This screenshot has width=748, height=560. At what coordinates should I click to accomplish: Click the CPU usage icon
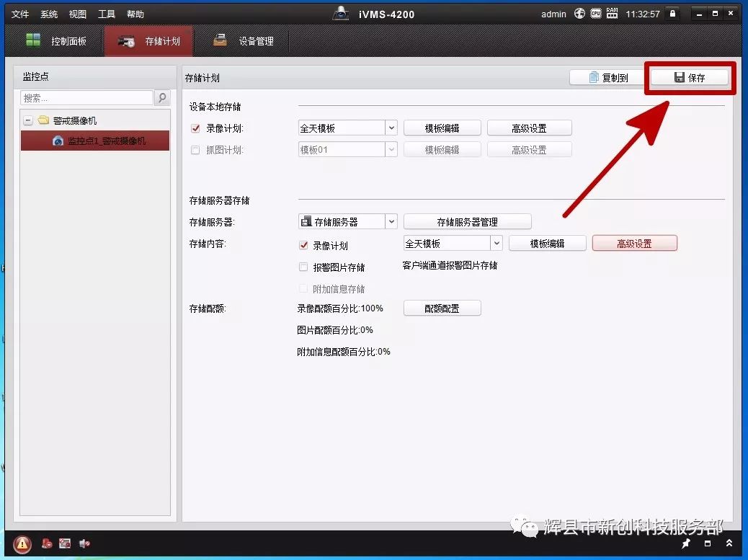(x=596, y=14)
